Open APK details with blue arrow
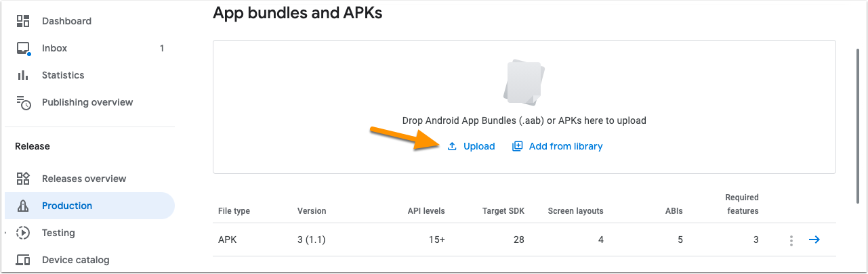 [x=814, y=239]
